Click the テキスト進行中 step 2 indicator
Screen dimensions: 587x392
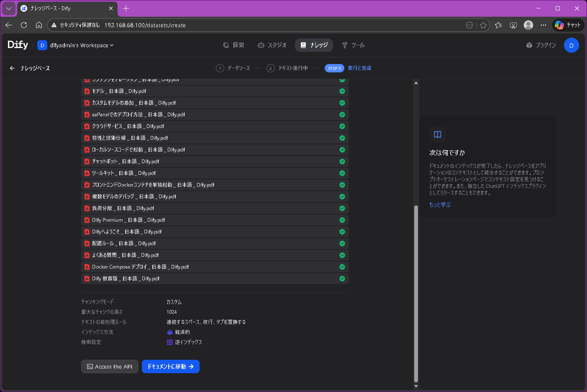tap(287, 68)
